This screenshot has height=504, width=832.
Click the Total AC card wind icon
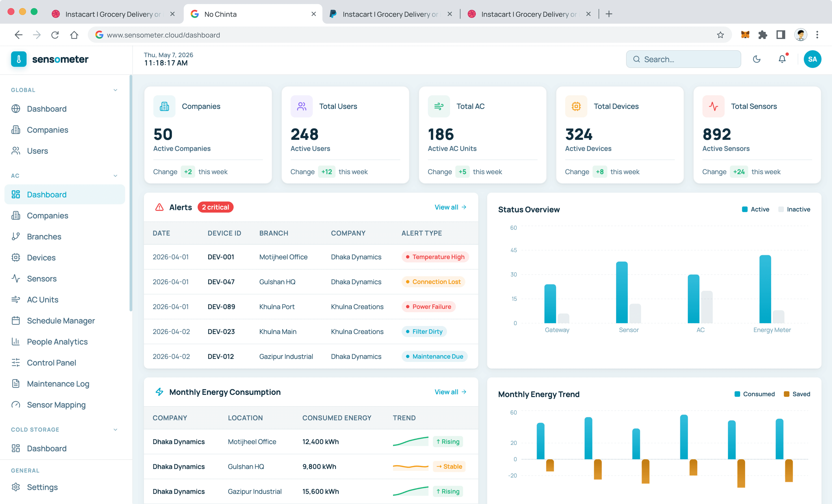(x=439, y=106)
